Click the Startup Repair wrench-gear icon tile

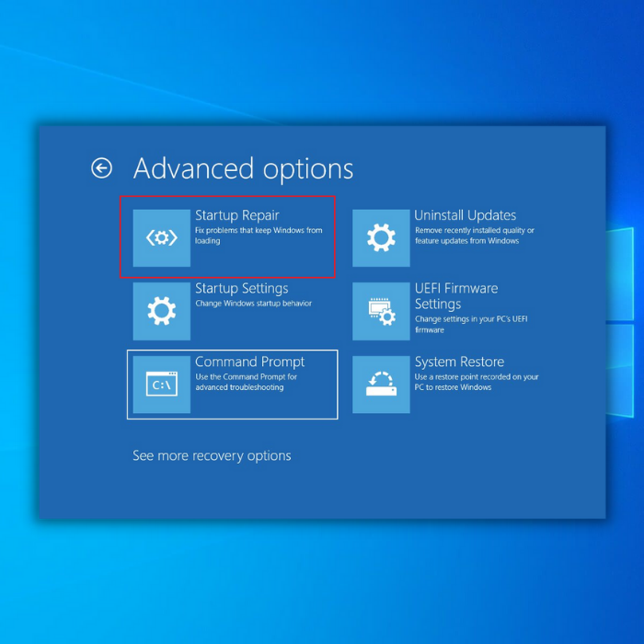161,237
